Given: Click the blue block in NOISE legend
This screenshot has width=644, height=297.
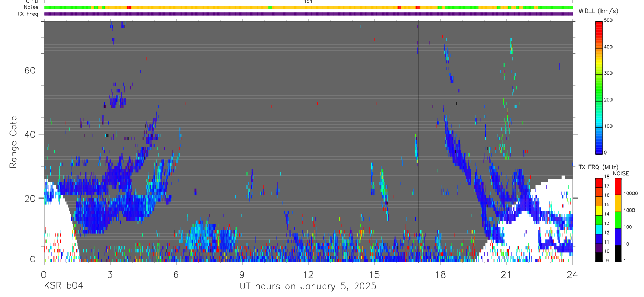Looking at the screenshot, I should point(617,237).
